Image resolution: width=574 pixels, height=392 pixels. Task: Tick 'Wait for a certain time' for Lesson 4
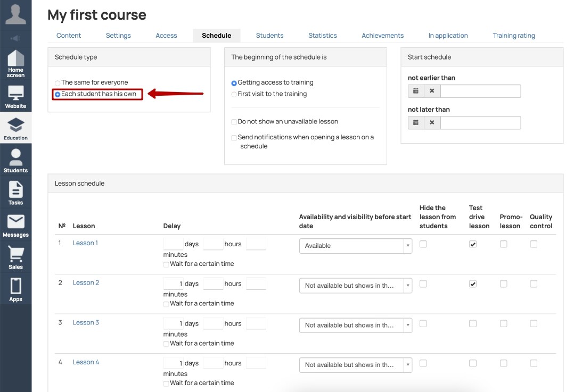point(166,383)
